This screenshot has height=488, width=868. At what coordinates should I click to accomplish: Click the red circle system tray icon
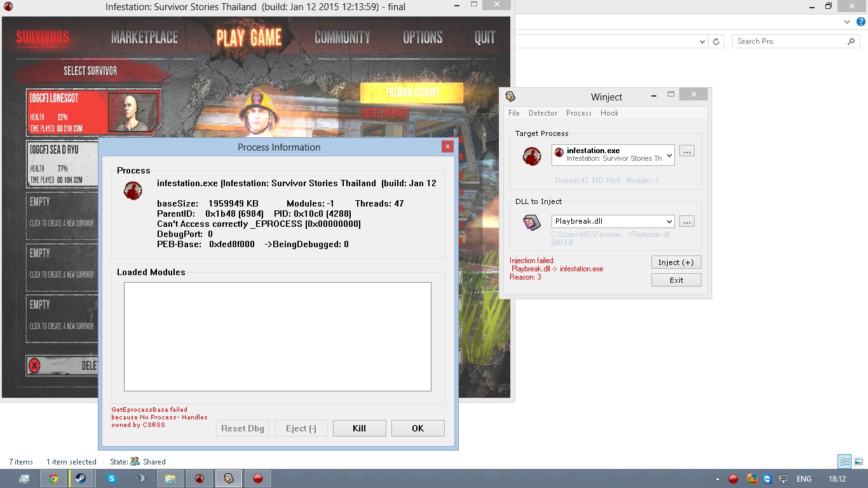coord(733,479)
